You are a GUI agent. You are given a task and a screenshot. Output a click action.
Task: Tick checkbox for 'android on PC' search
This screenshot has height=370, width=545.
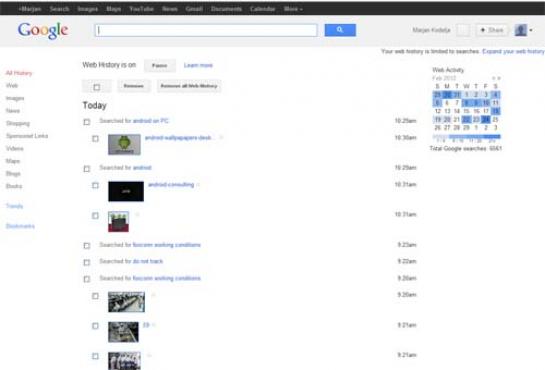click(87, 122)
